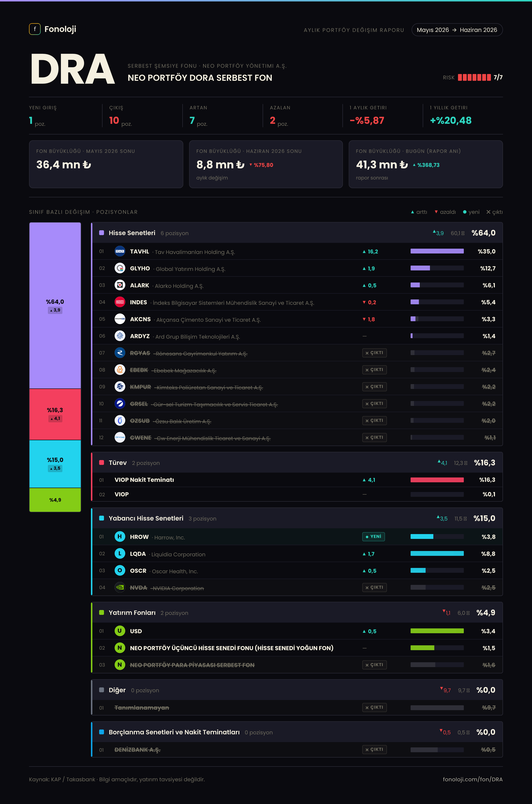532x804 pixels.
Task: Click the KMPUR company logo
Action: click(x=120, y=387)
